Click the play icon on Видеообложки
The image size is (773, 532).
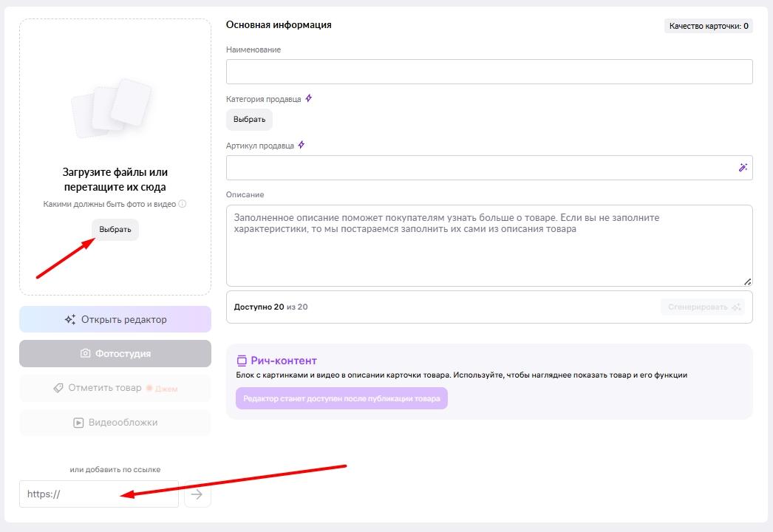(x=78, y=423)
